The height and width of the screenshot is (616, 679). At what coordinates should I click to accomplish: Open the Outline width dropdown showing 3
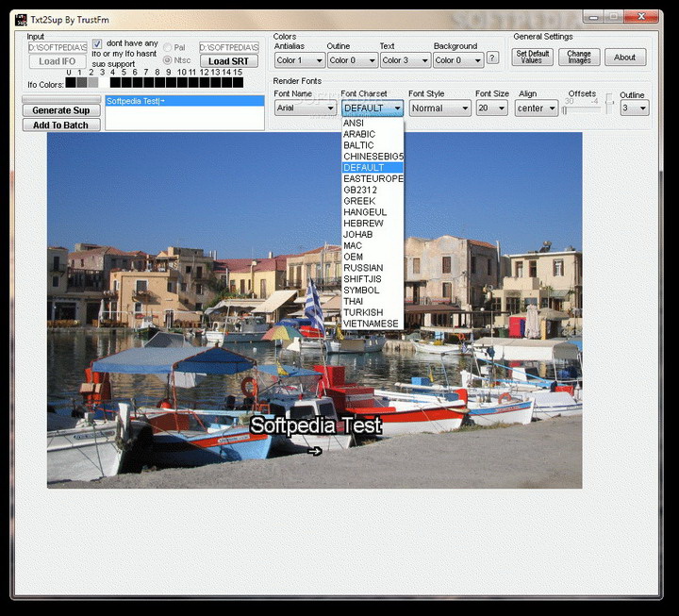(x=635, y=108)
